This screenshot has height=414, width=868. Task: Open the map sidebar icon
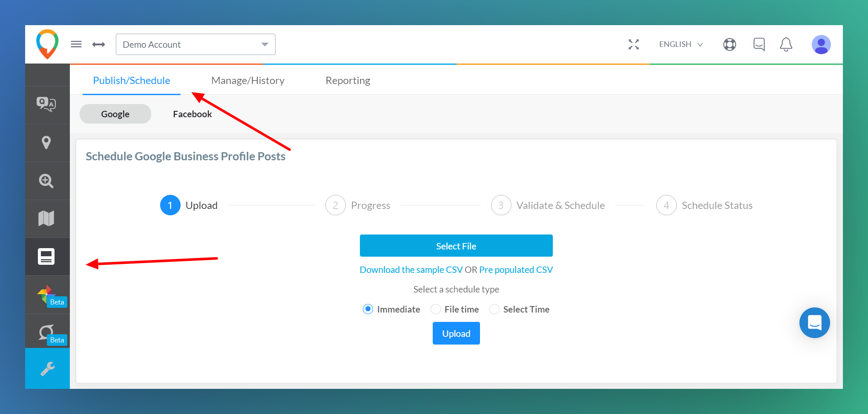pyautogui.click(x=46, y=218)
